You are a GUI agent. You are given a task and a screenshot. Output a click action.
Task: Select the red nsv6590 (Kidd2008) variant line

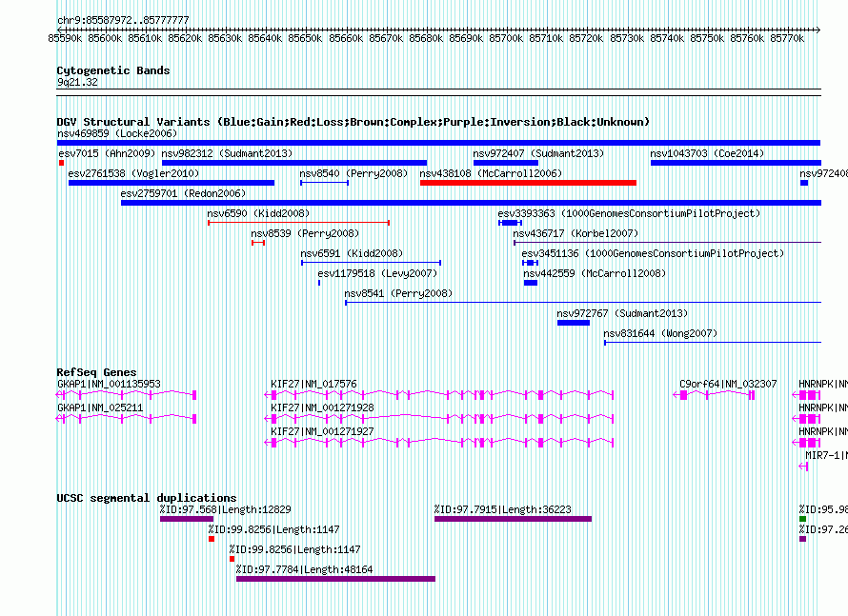point(298,223)
